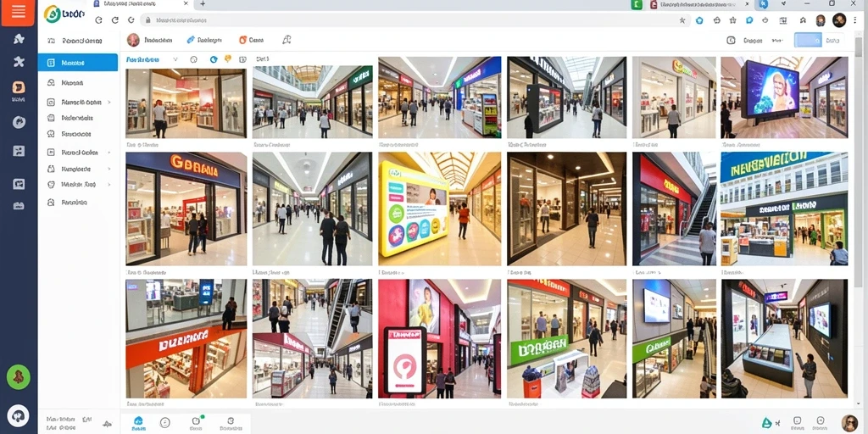Switch to the leftmost browser tab
This screenshot has height=434, width=868.
pyautogui.click(x=138, y=4)
